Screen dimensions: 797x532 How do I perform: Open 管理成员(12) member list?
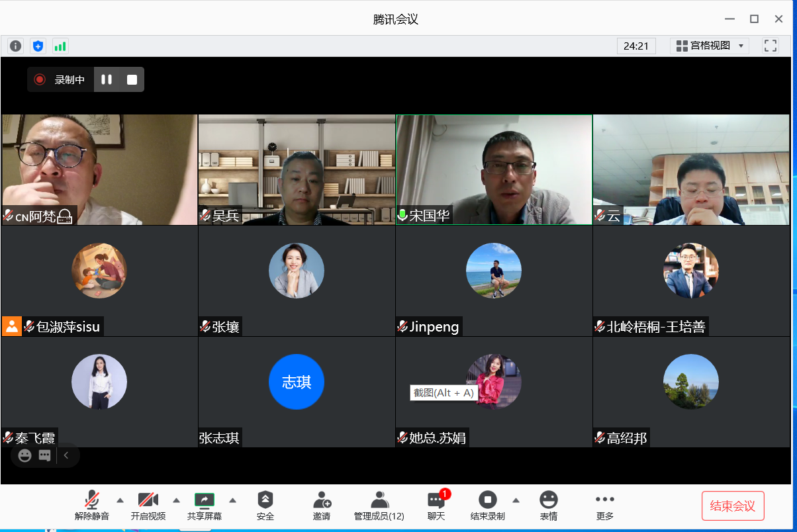[x=379, y=506]
